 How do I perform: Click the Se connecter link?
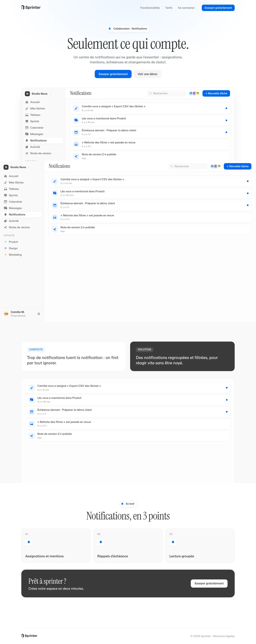(186, 8)
